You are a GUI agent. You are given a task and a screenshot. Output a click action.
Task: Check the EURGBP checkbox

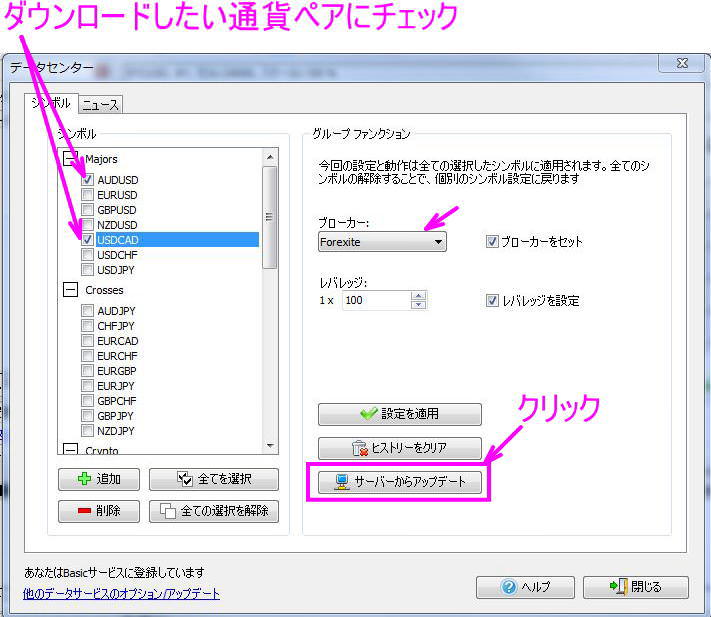click(87, 370)
